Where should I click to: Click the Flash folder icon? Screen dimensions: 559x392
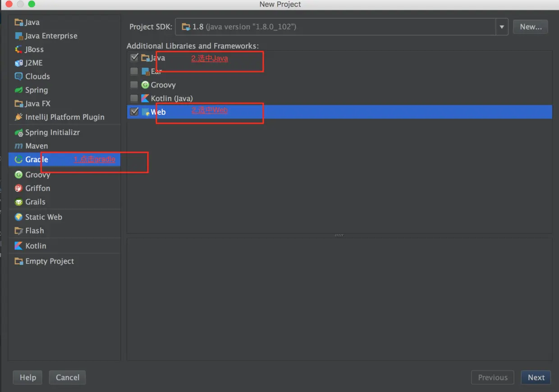[x=18, y=231]
